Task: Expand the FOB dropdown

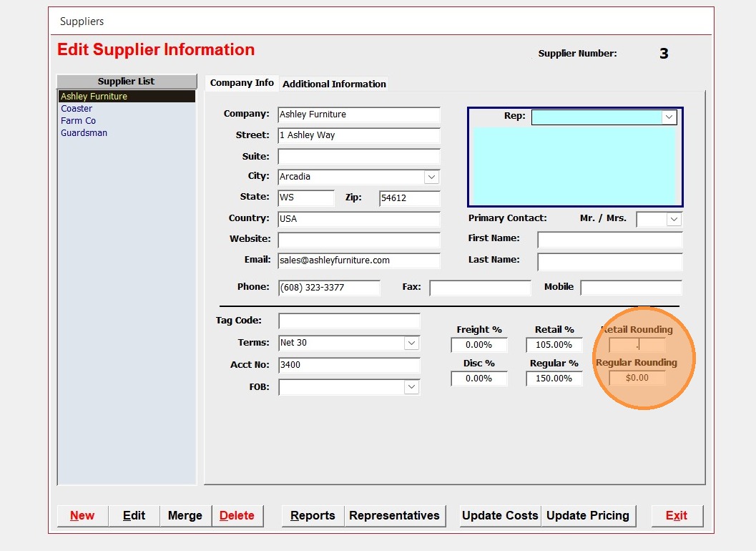Action: (411, 387)
